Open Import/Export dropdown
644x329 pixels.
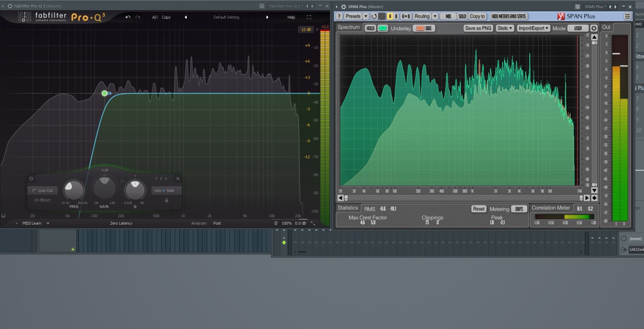click(534, 28)
